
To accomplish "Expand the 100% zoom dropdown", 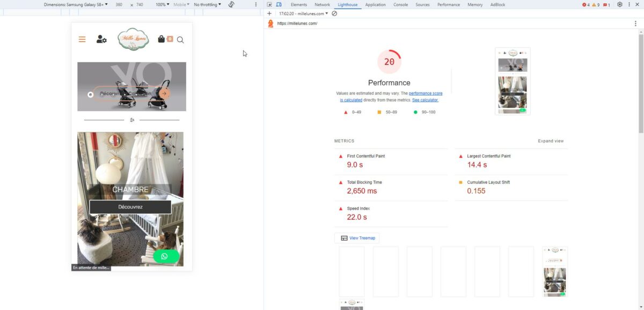I will [x=161, y=4].
